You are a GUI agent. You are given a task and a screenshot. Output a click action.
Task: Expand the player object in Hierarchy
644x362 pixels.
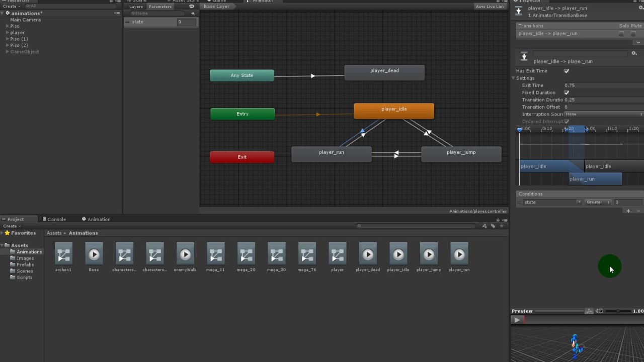[x=7, y=33]
